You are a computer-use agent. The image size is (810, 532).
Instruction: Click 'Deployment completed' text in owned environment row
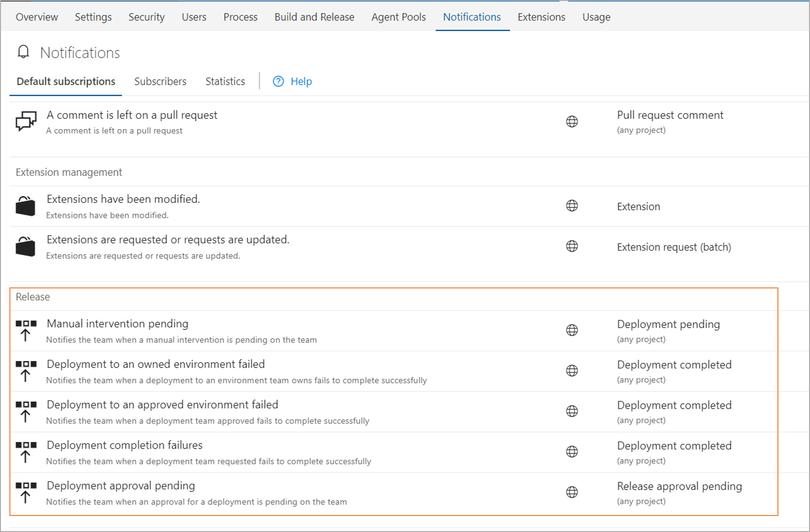[x=674, y=365]
